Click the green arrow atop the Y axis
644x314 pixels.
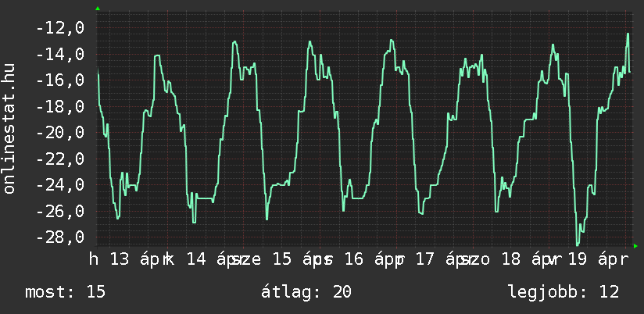pos(97,9)
